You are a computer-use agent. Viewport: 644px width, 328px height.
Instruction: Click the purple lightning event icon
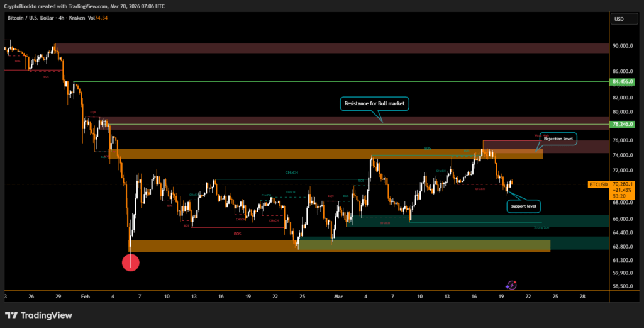(511, 285)
